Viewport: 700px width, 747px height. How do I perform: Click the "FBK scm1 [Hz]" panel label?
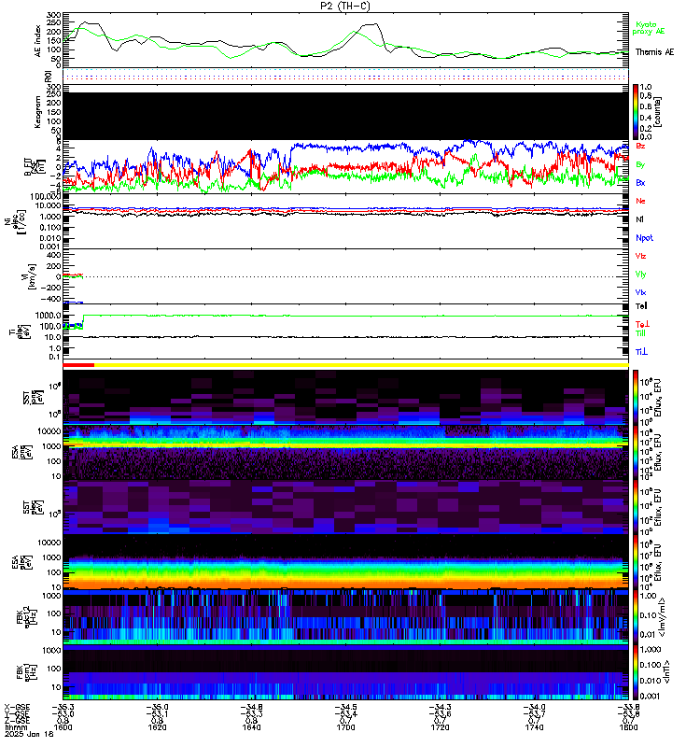27,672
